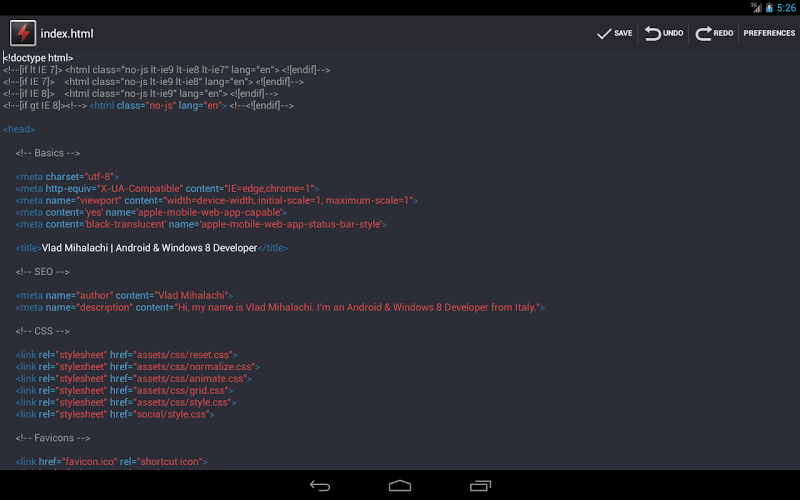800x500 pixels.
Task: Tap the index.html file title
Action: pos(67,34)
